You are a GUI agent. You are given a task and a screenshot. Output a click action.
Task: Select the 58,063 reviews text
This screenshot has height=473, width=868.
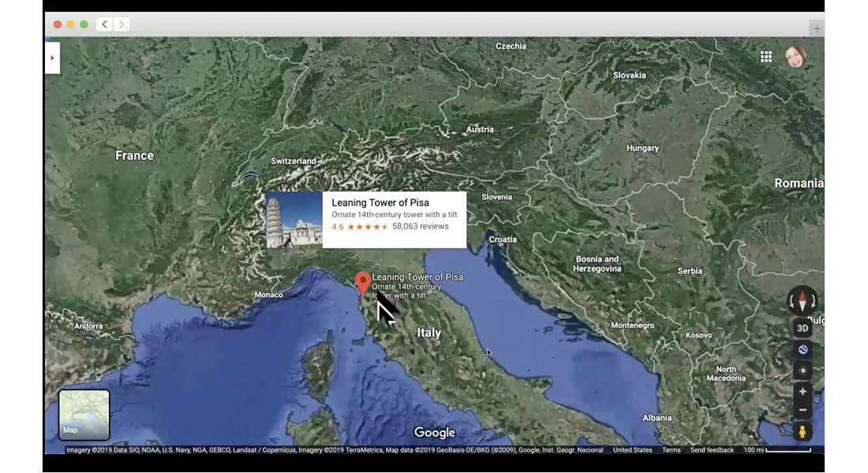pyautogui.click(x=420, y=226)
